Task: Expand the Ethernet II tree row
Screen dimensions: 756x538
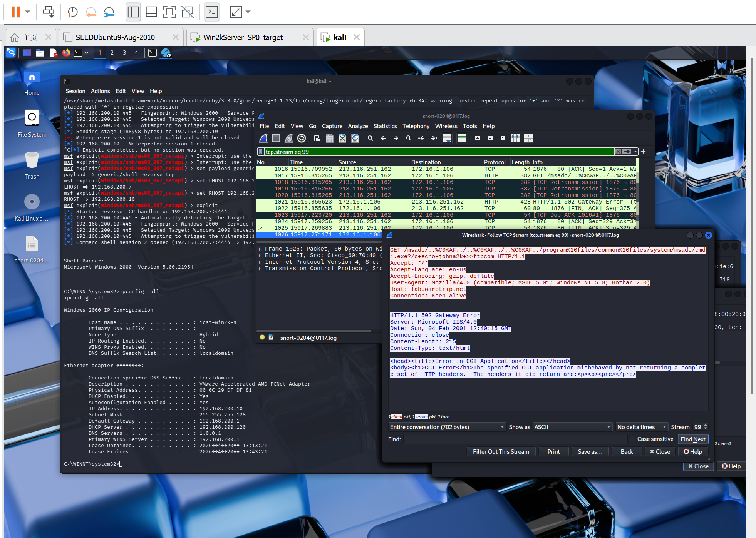Action: (260, 256)
